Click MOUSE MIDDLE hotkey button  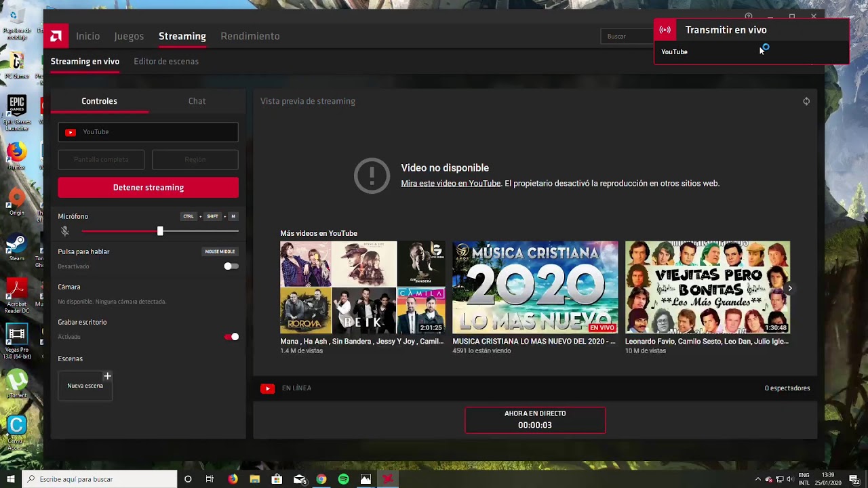pyautogui.click(x=220, y=251)
